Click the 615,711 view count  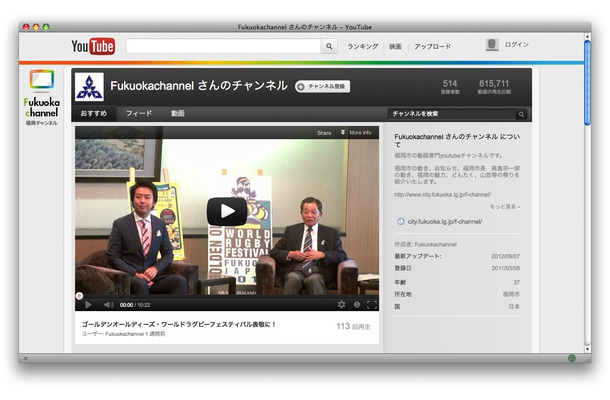click(494, 83)
